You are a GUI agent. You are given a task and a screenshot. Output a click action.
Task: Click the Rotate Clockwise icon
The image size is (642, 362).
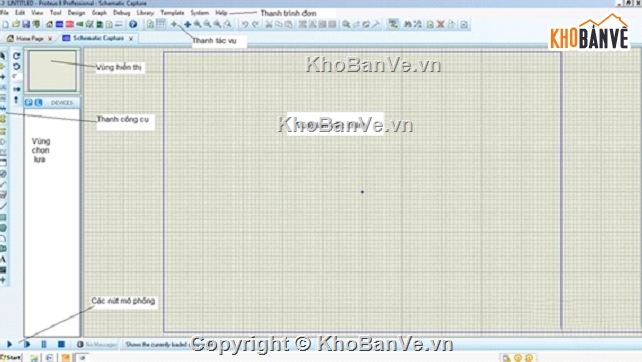coord(16,56)
